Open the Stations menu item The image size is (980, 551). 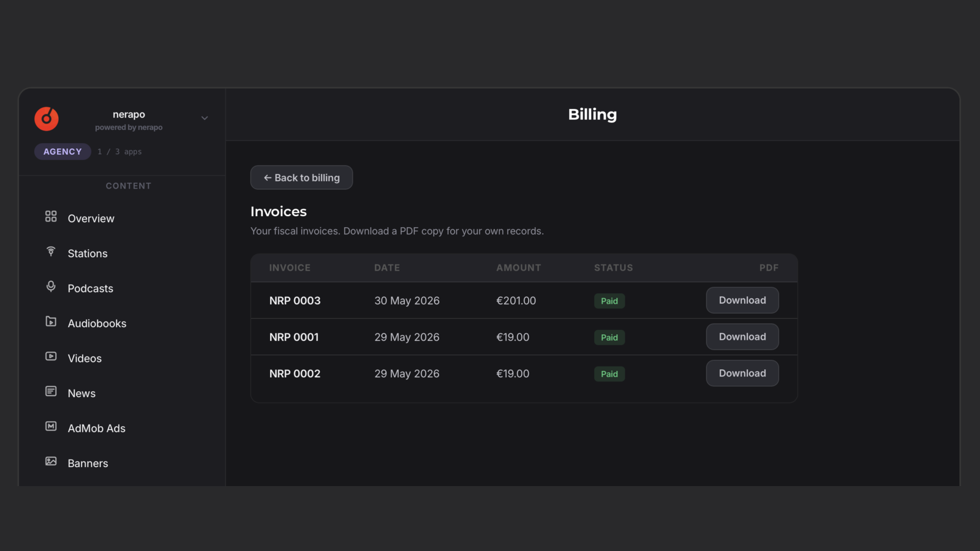click(88, 253)
